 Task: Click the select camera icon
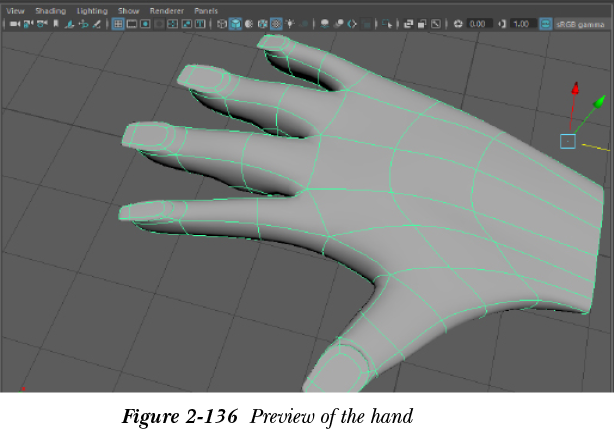(15, 23)
